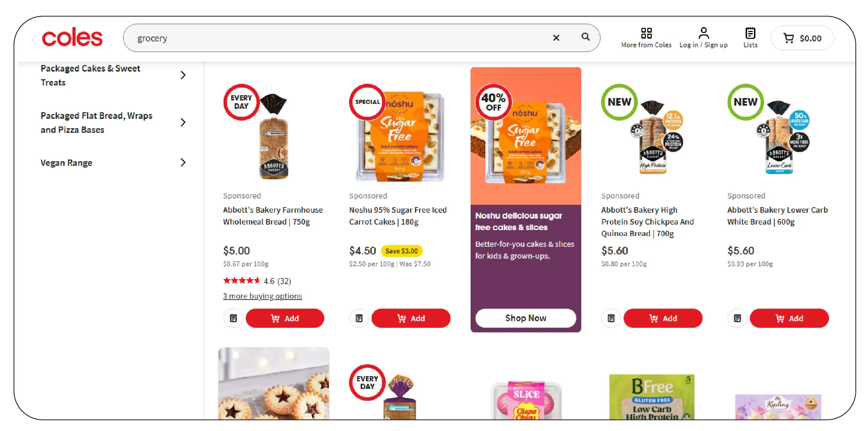Click the Abbott's Farmhouse Wholemeal Bread product image

click(274, 137)
